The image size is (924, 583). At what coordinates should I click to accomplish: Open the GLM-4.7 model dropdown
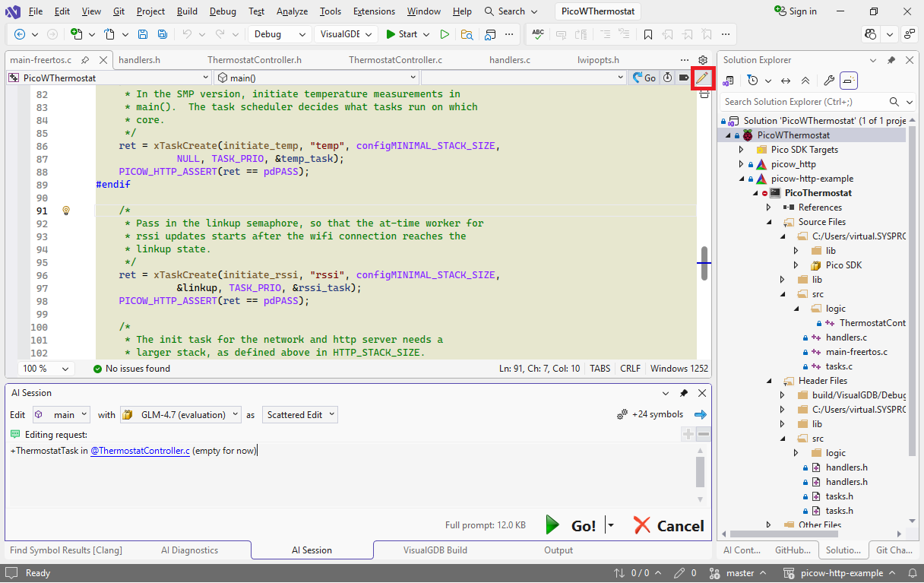point(181,415)
